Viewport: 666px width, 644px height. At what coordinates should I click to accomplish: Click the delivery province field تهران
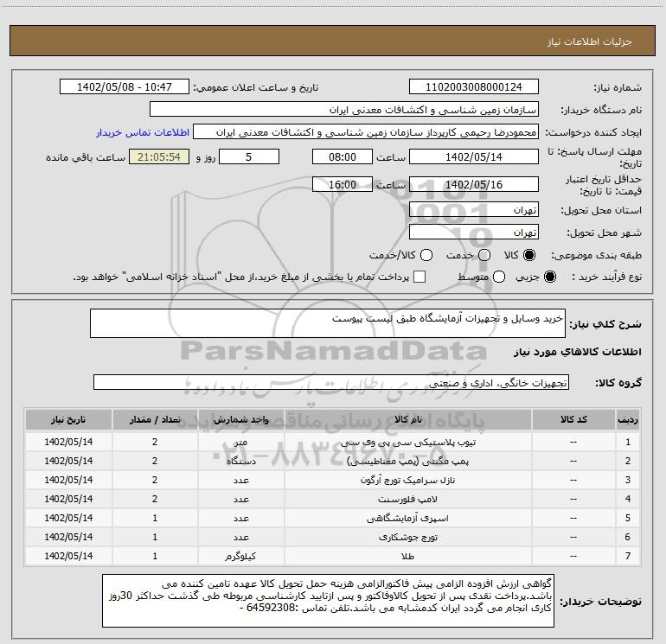click(474, 210)
